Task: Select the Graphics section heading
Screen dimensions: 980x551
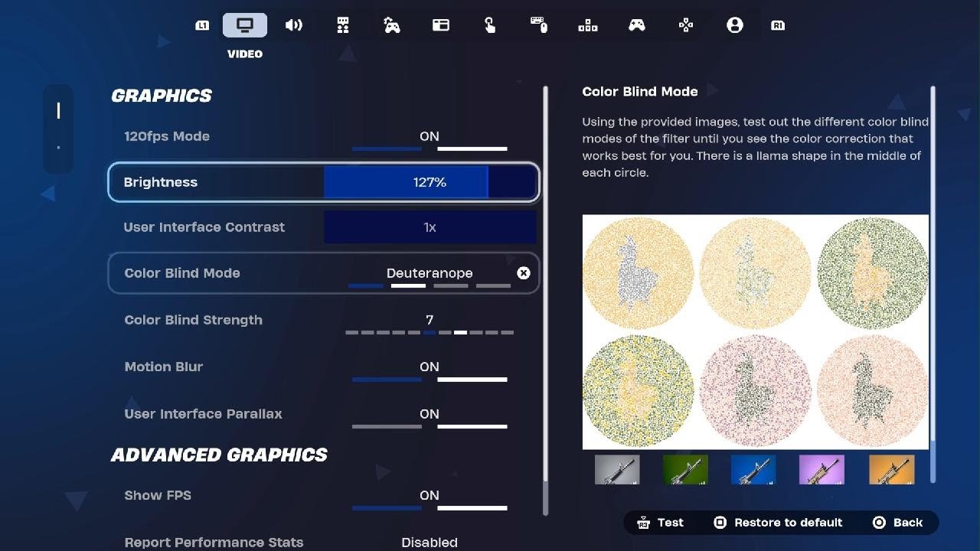Action: 162,96
